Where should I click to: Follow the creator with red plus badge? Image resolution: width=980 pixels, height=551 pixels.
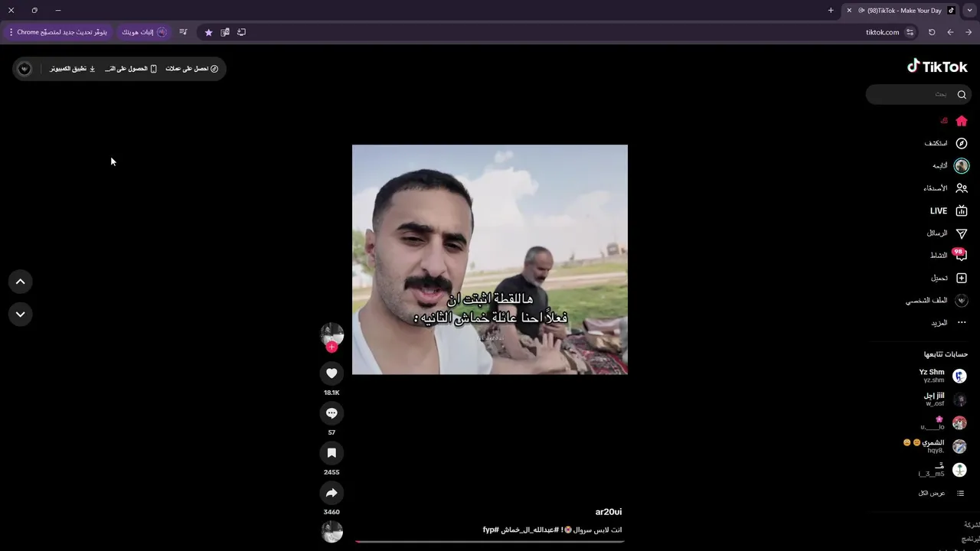coord(332,347)
